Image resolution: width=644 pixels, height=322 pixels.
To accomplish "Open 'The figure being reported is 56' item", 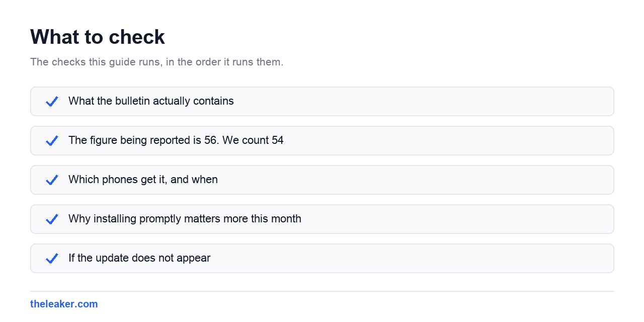I will click(176, 140).
